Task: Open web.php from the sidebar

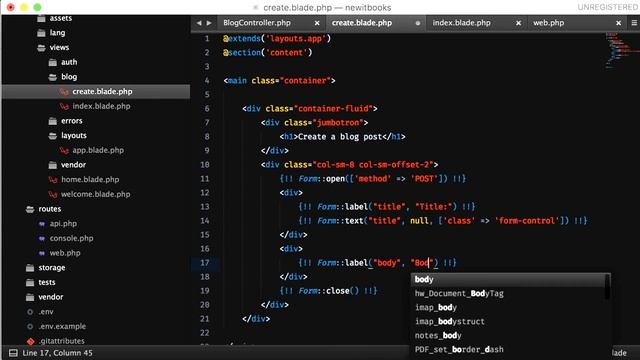Action: click(x=65, y=253)
